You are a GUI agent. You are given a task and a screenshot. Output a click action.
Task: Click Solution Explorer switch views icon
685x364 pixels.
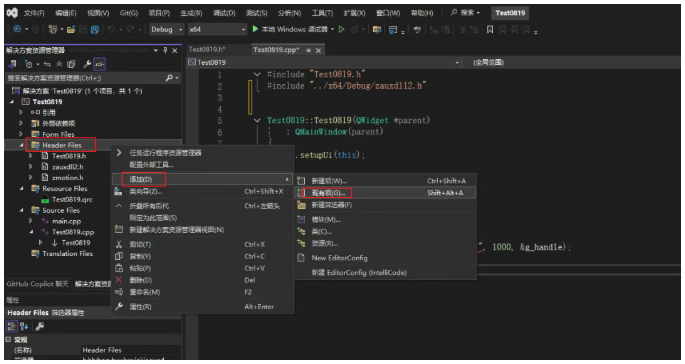[13, 64]
